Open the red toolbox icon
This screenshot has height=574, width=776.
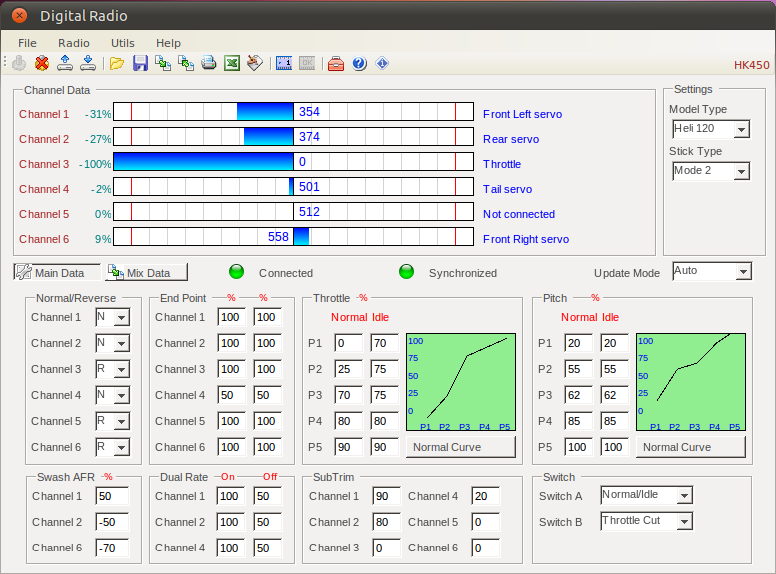pos(336,64)
